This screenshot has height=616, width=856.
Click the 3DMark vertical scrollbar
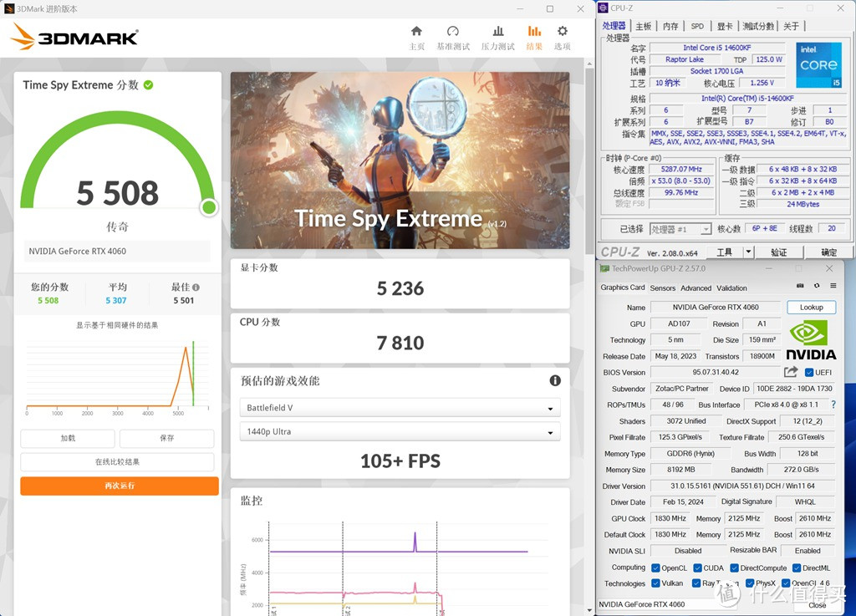pos(589,161)
